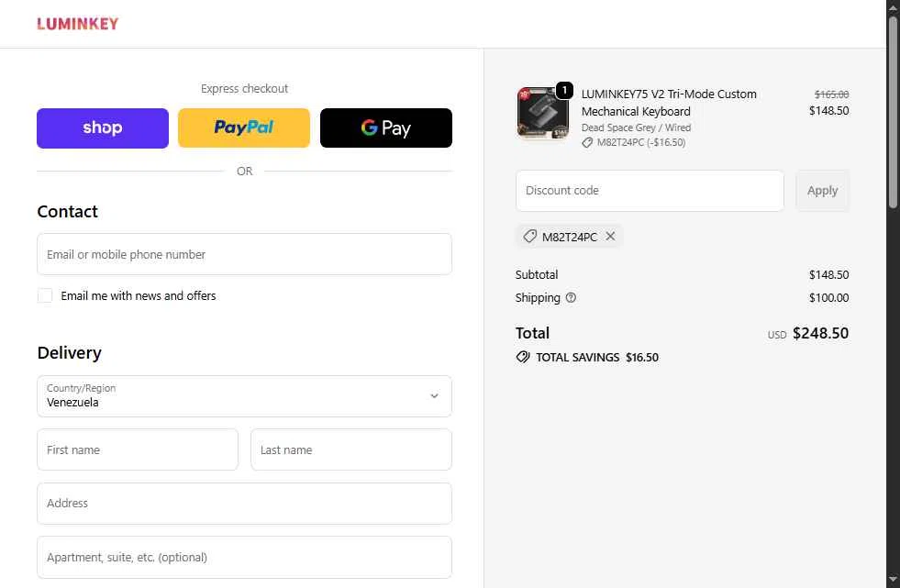Click the Discount code field
Screen dimensions: 900x588
pyautogui.click(x=650, y=191)
